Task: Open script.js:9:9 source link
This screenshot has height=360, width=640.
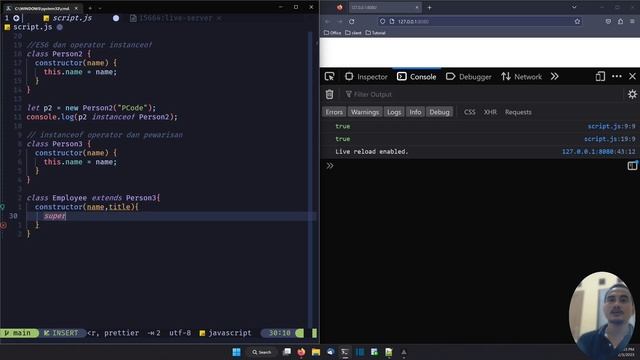Action: tap(611, 126)
